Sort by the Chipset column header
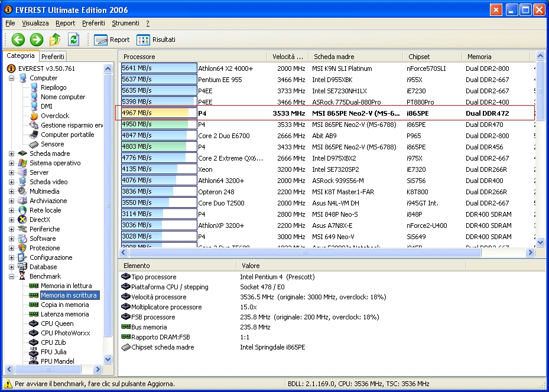This screenshot has width=549, height=392. point(433,56)
